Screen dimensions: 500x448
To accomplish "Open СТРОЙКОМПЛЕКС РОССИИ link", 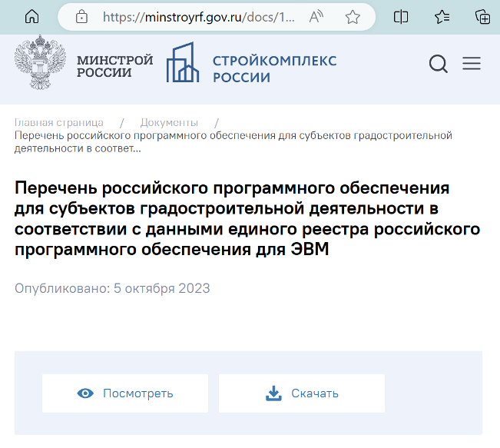I will (x=274, y=69).
